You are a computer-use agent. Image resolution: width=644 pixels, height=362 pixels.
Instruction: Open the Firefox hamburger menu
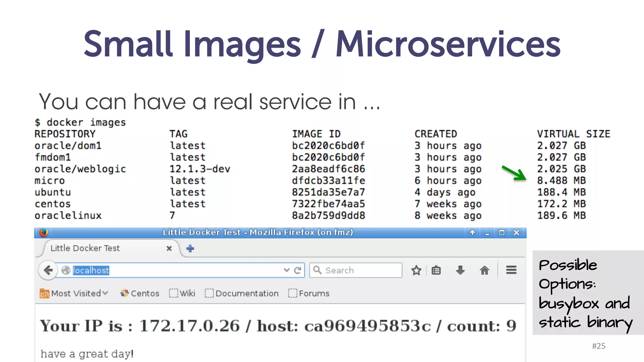pos(511,270)
